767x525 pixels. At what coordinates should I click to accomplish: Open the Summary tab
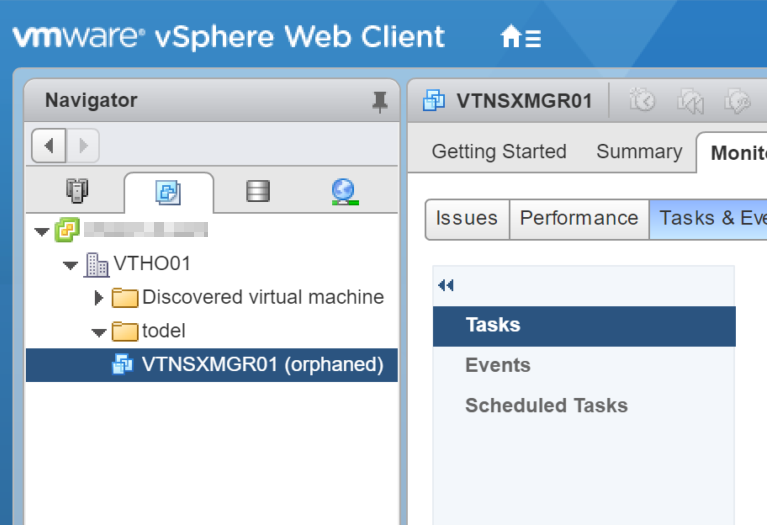(x=639, y=152)
